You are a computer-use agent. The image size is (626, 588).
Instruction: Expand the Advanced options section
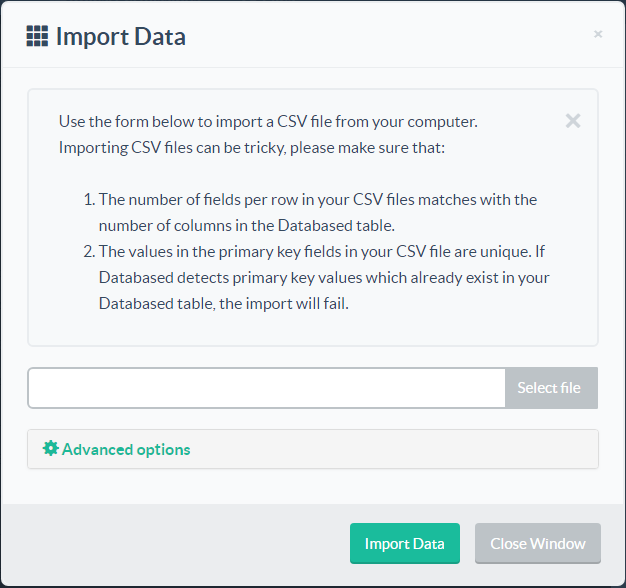[x=126, y=449]
